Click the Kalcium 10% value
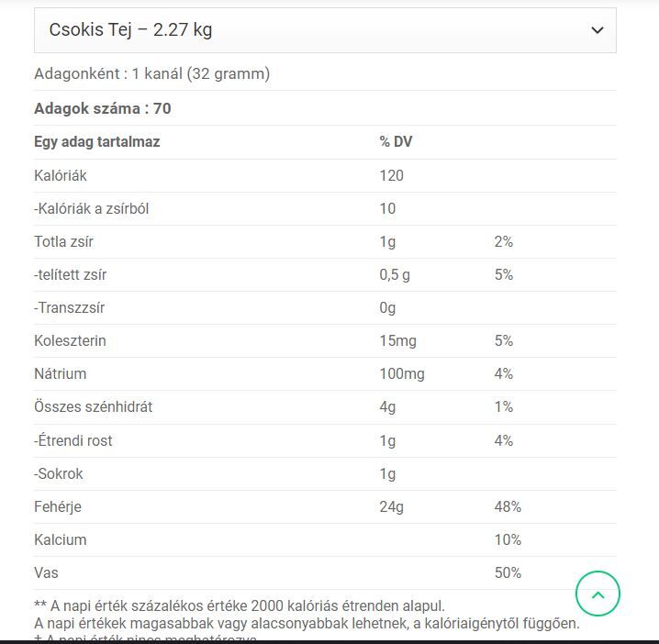Image resolution: width=659 pixels, height=644 pixels. (508, 539)
